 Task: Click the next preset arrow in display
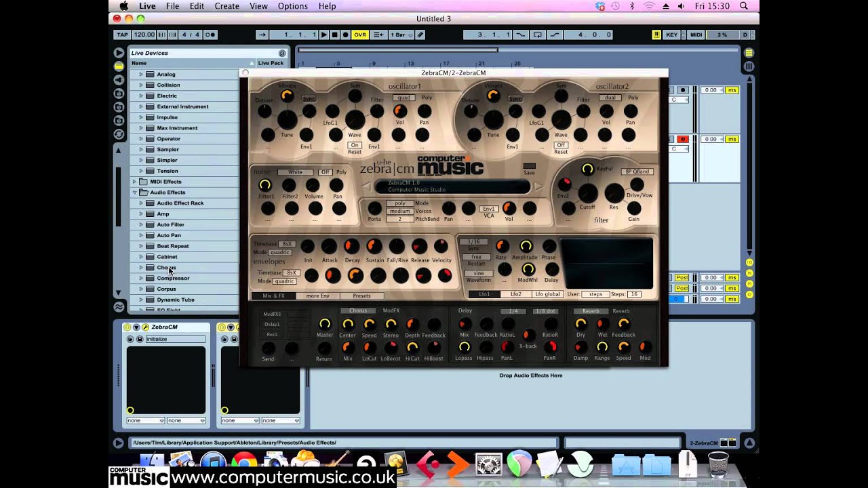click(538, 186)
